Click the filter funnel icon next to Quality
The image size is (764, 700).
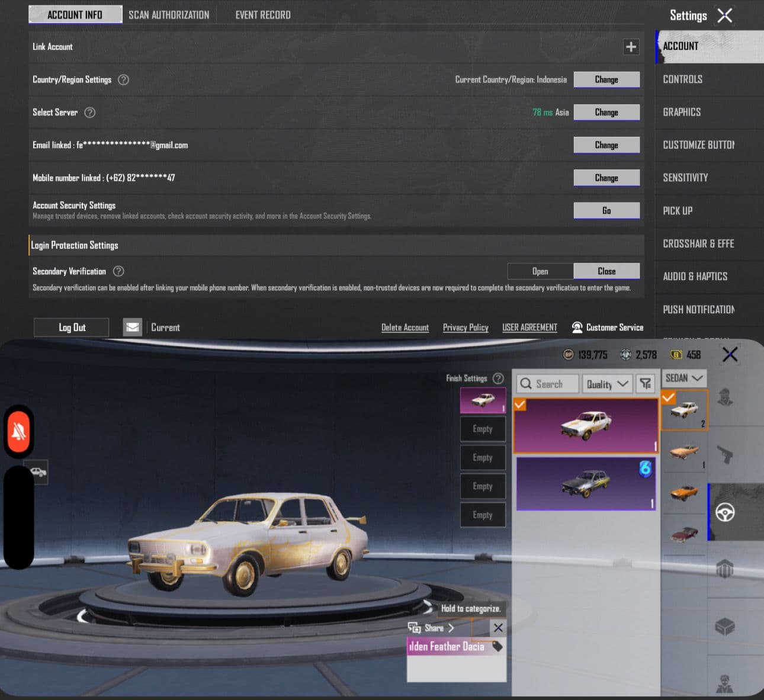click(646, 384)
